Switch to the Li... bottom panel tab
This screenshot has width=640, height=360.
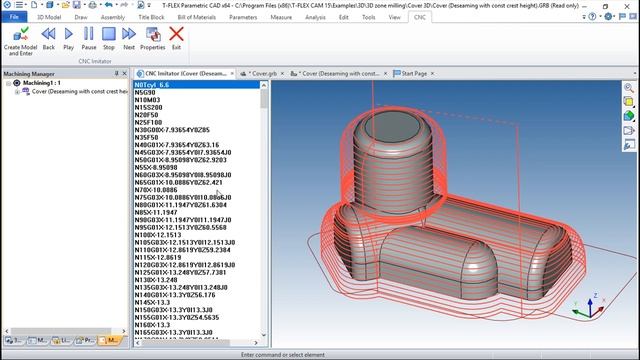tap(62, 340)
